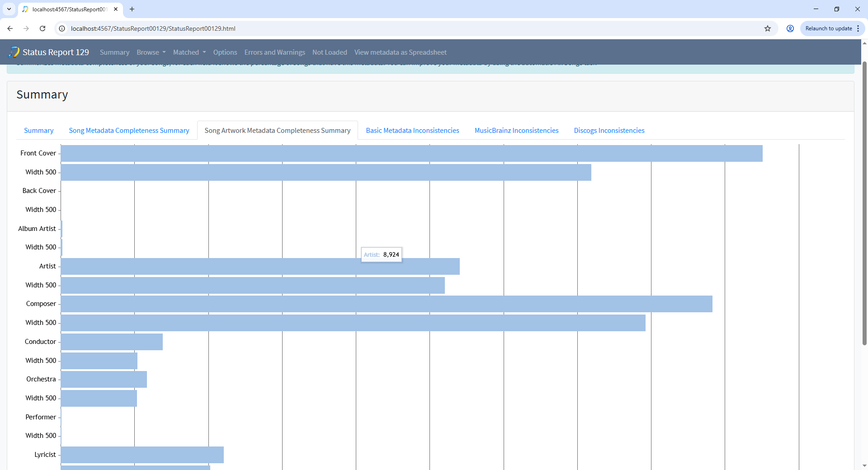Viewport: 868px width, 470px height.
Task: Open the Options page in navbar
Action: coord(225,52)
